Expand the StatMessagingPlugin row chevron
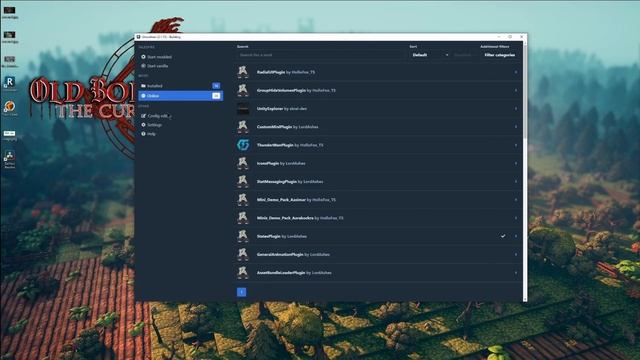This screenshot has width=640, height=360. pos(516,182)
